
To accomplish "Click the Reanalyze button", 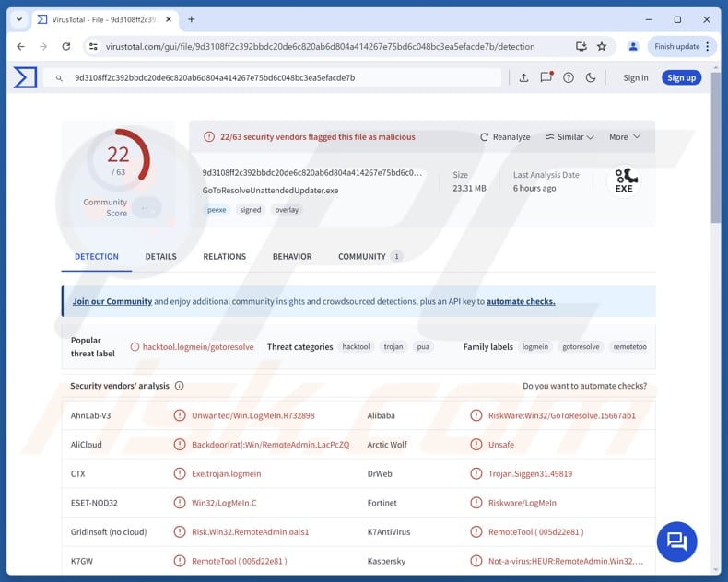I will (x=505, y=137).
